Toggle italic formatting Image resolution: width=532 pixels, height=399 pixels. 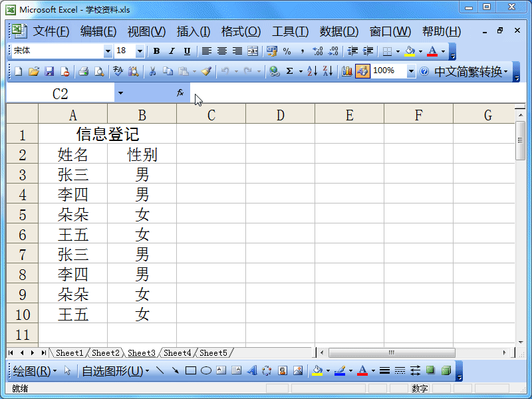172,51
